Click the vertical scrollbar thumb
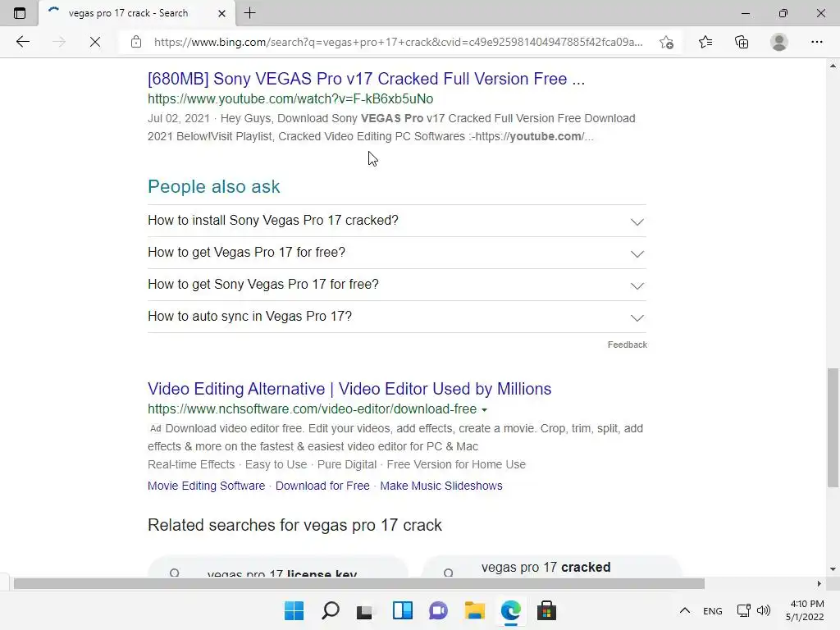This screenshot has width=840, height=630. pos(833,427)
